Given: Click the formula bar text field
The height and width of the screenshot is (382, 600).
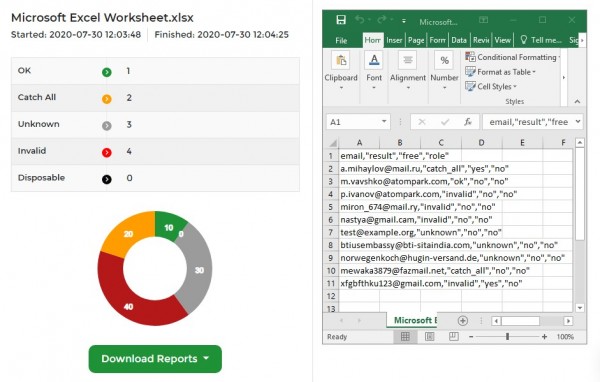Looking at the screenshot, I should [x=529, y=122].
